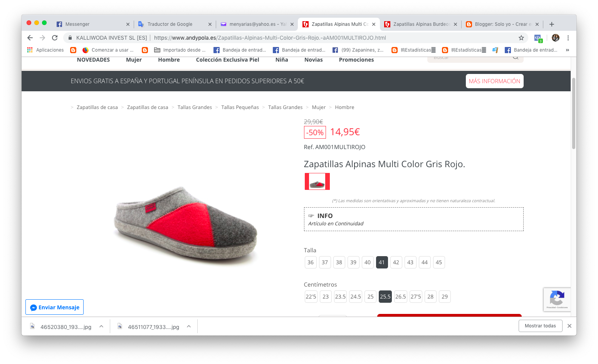Select the red-gray slipper color thumbnail
598x364 pixels.
click(317, 181)
